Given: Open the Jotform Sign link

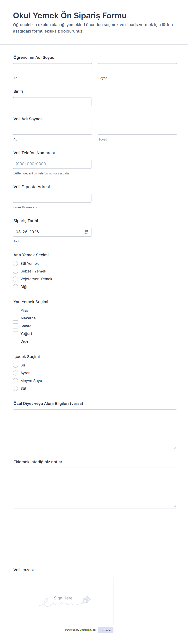Looking at the screenshot, I should [x=88, y=630].
